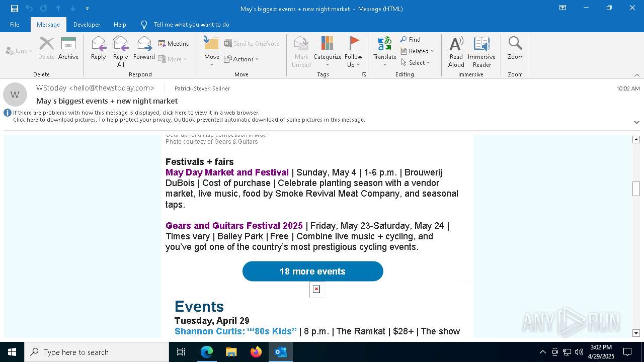Click the sender avatar W
Viewport: 644px width, 362px height.
pyautogui.click(x=15, y=95)
